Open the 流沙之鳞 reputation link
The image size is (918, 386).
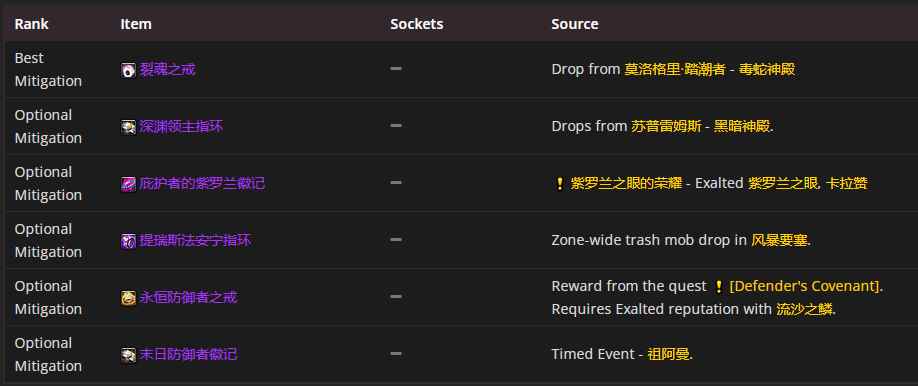point(804,309)
